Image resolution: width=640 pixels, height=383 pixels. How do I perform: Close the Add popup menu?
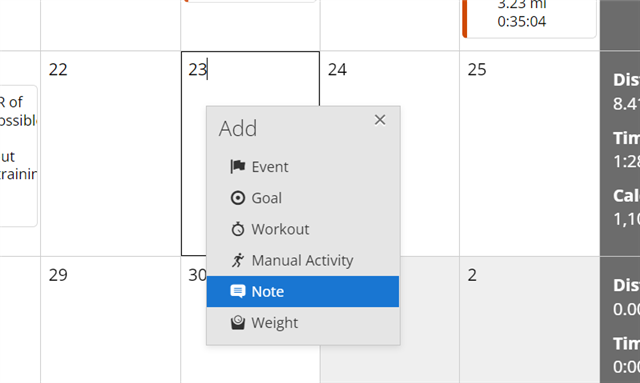point(380,120)
